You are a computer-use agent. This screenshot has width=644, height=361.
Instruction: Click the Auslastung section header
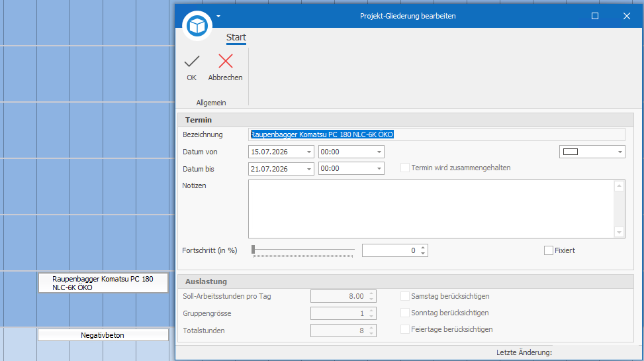tap(406, 282)
